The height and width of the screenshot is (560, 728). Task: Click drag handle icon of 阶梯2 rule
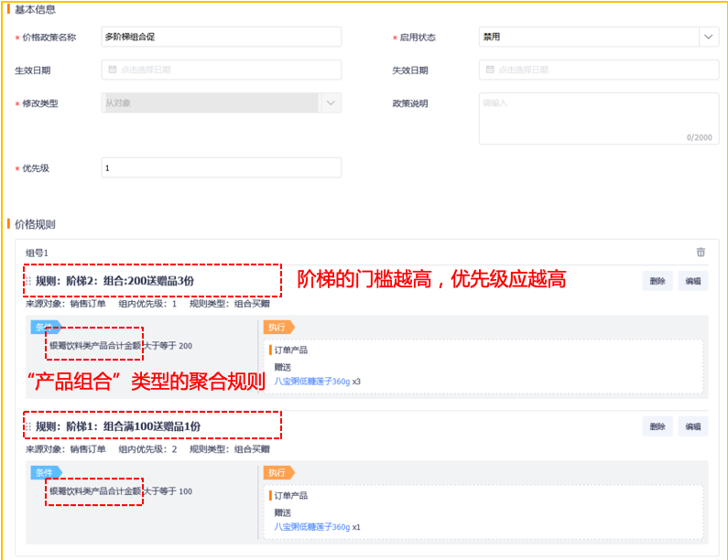[28, 281]
